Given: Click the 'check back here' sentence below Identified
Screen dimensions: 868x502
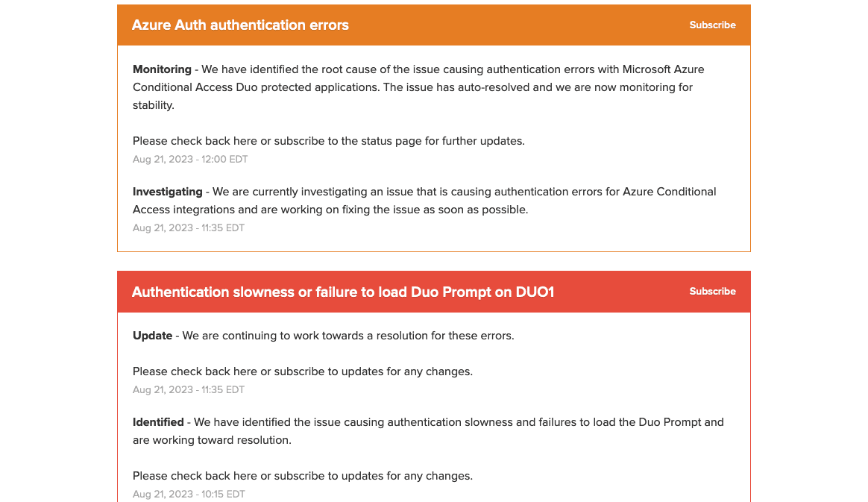Looking at the screenshot, I should pyautogui.click(x=302, y=476).
